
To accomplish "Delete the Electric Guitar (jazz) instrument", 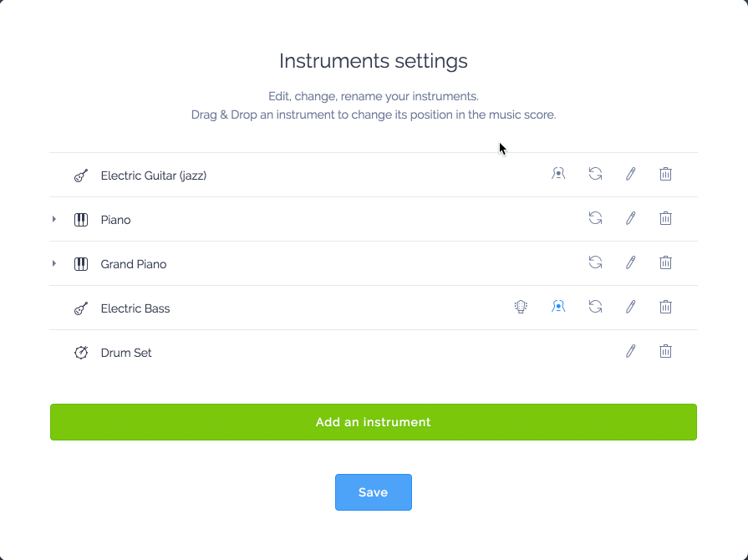I will (x=665, y=174).
